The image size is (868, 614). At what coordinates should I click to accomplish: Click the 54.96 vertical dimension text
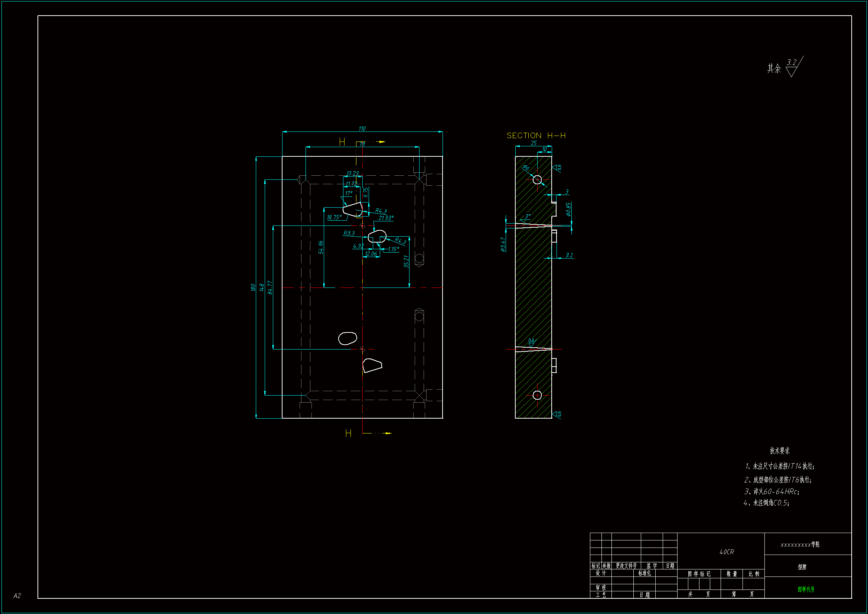[321, 247]
